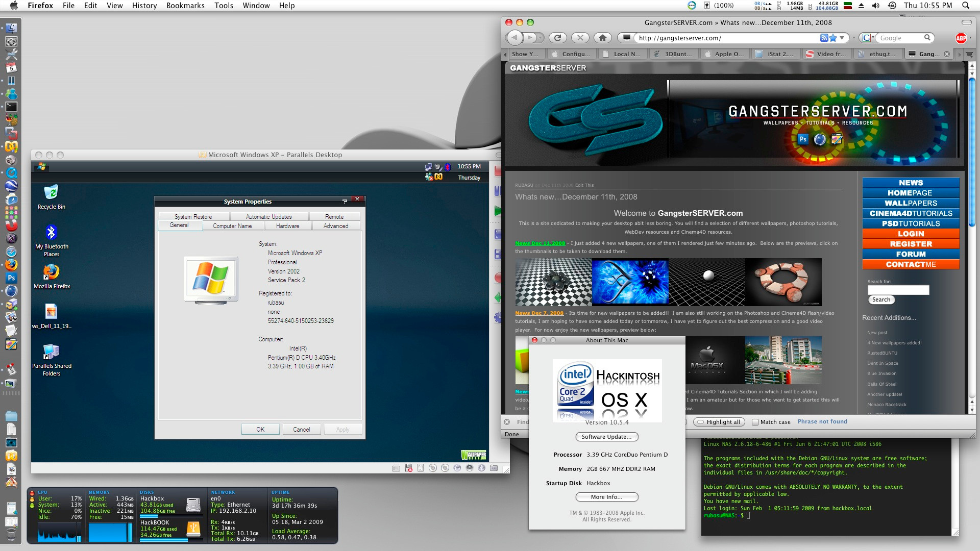Viewport: 980px width, 551px height.
Task: Open the Trash in the Dock
Action: coord(11,534)
